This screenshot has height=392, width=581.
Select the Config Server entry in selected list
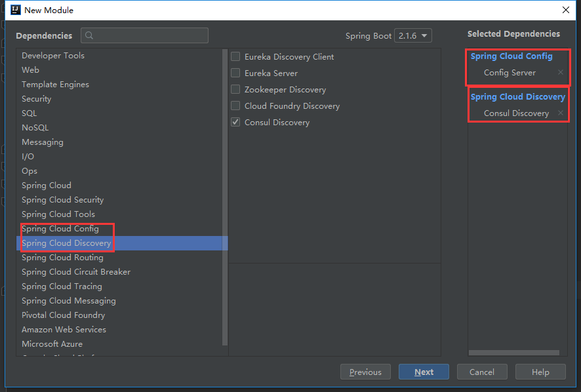pos(510,73)
